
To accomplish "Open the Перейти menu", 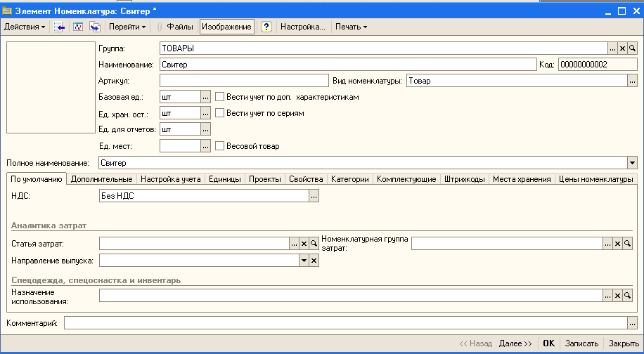I will pyautogui.click(x=127, y=27).
